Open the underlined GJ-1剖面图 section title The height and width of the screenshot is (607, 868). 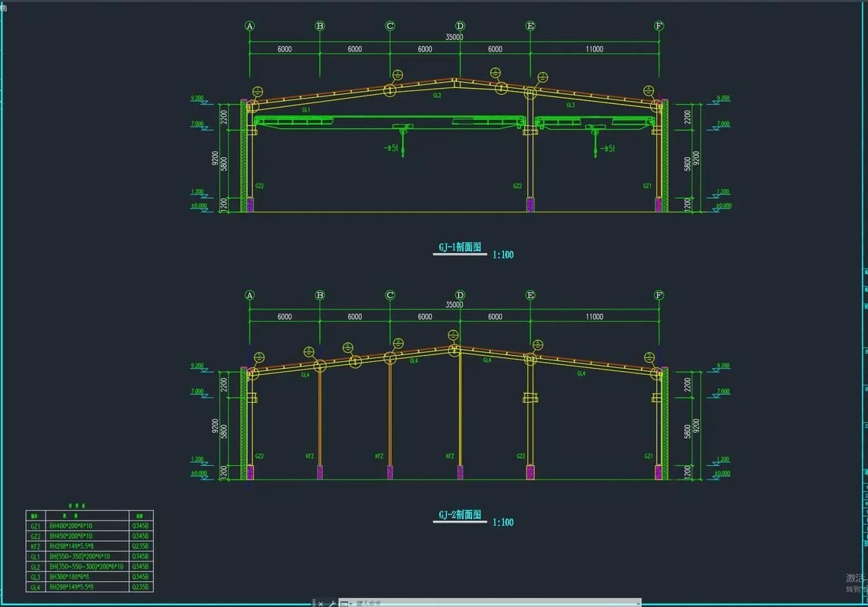(459, 247)
